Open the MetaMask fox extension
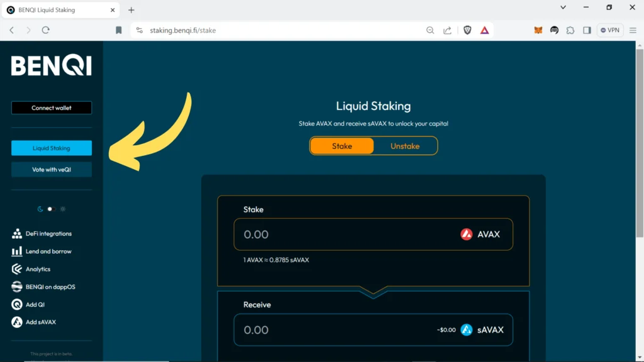Screen dimensions: 644x362 [x=538, y=30]
